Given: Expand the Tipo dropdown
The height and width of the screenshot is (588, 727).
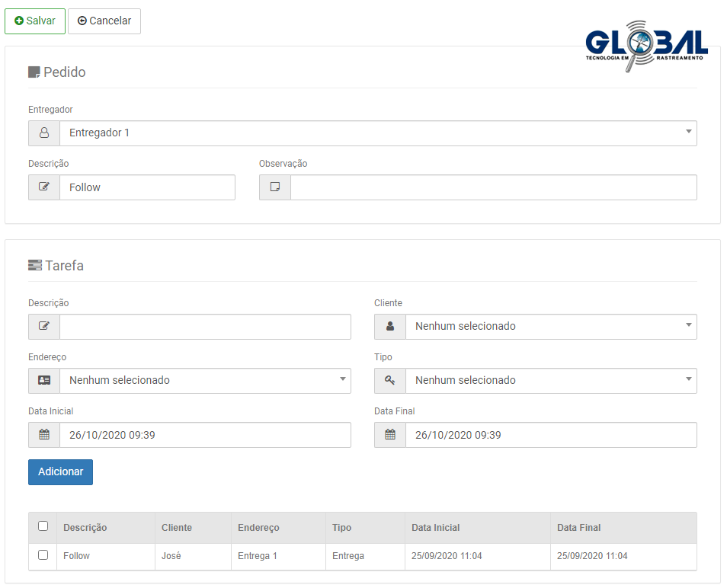Looking at the screenshot, I should tap(550, 381).
